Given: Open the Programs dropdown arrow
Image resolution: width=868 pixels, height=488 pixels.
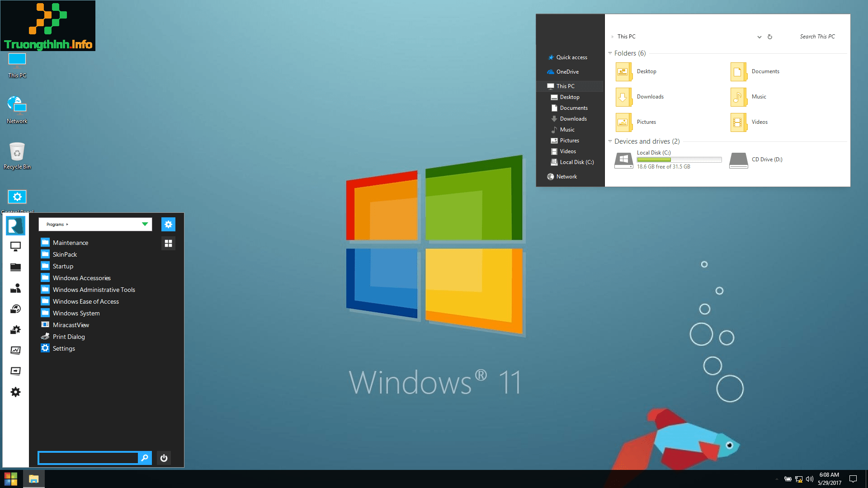Looking at the screenshot, I should [x=145, y=224].
